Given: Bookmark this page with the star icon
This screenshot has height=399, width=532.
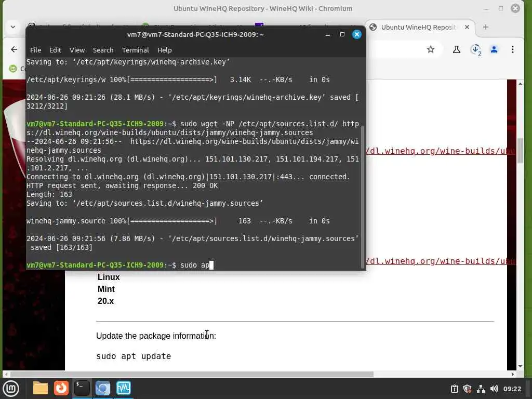Looking at the screenshot, I should click(431, 49).
